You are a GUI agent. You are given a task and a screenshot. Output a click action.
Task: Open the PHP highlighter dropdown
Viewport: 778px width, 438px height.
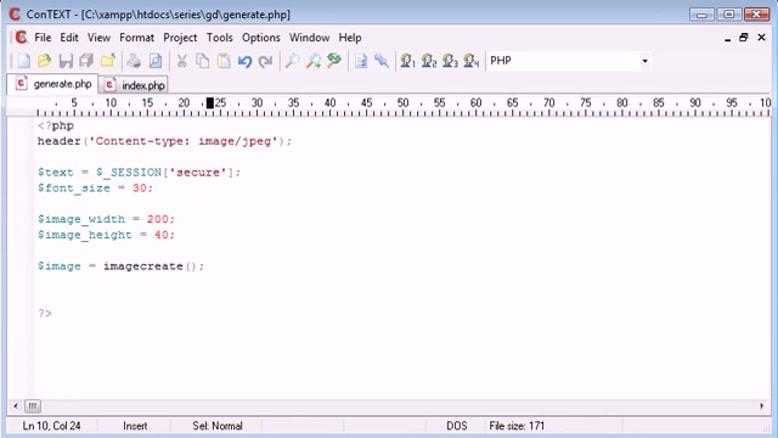tap(645, 61)
